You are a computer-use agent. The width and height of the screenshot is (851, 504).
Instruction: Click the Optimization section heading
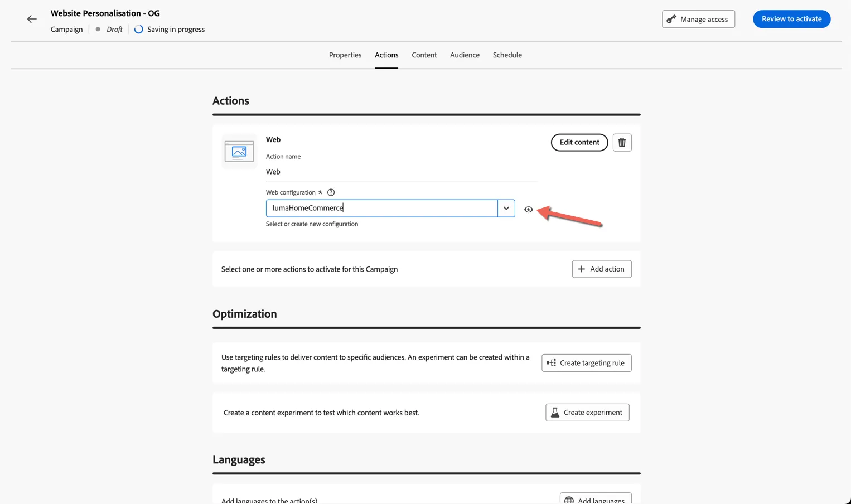(245, 314)
